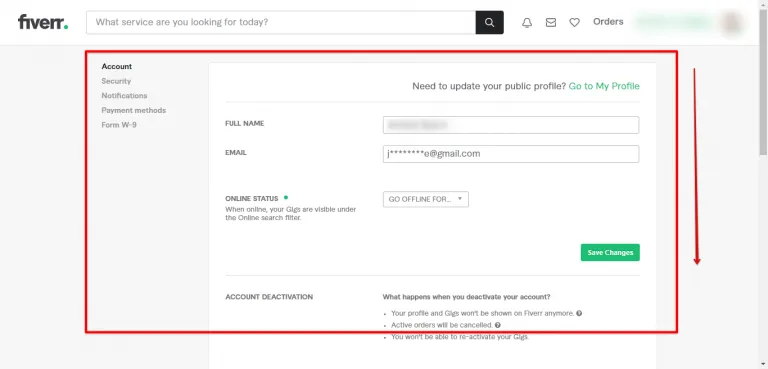
Task: Click the Fiverr logo
Action: (x=43, y=22)
